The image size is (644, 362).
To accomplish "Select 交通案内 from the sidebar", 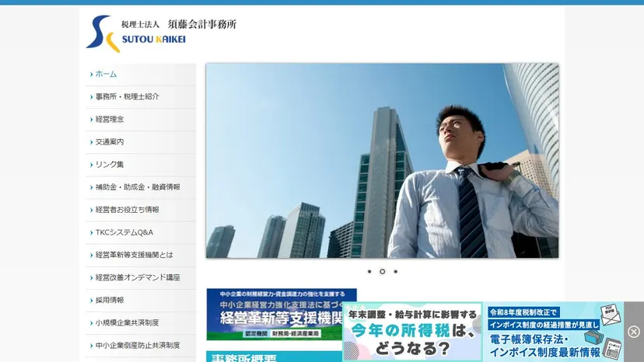I will (x=141, y=142).
